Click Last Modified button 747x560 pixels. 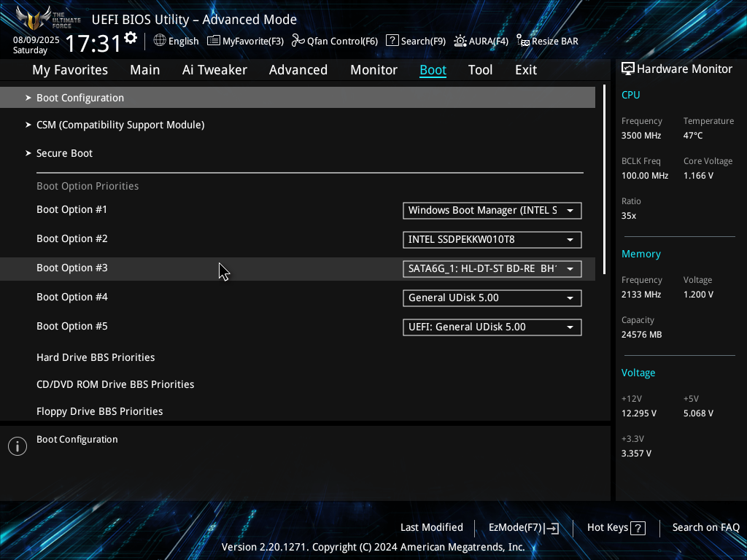click(x=432, y=528)
